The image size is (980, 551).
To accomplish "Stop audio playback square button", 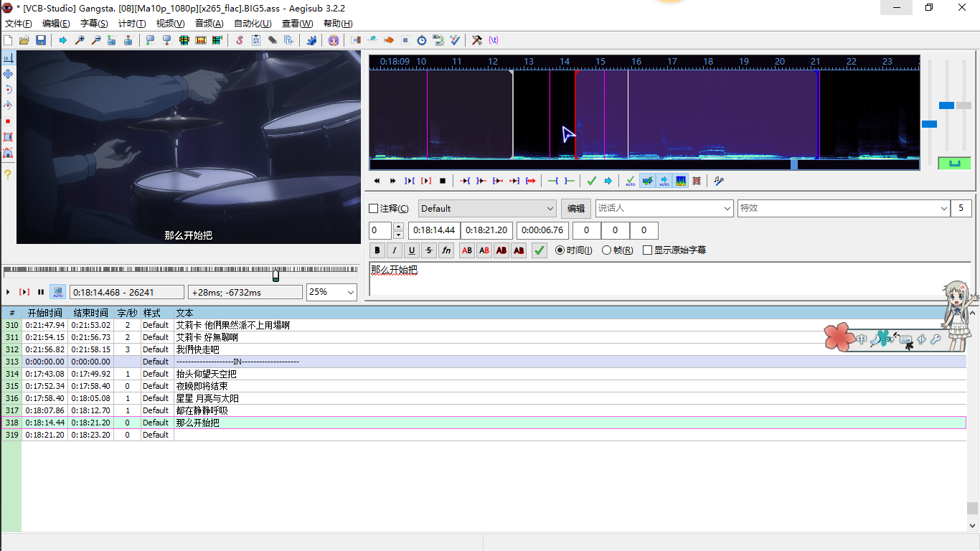I will point(443,181).
